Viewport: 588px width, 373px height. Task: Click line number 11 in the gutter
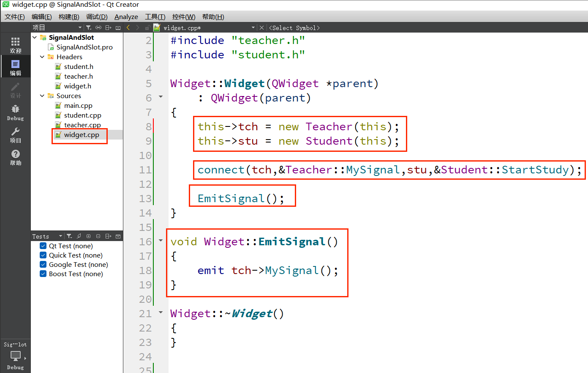145,170
